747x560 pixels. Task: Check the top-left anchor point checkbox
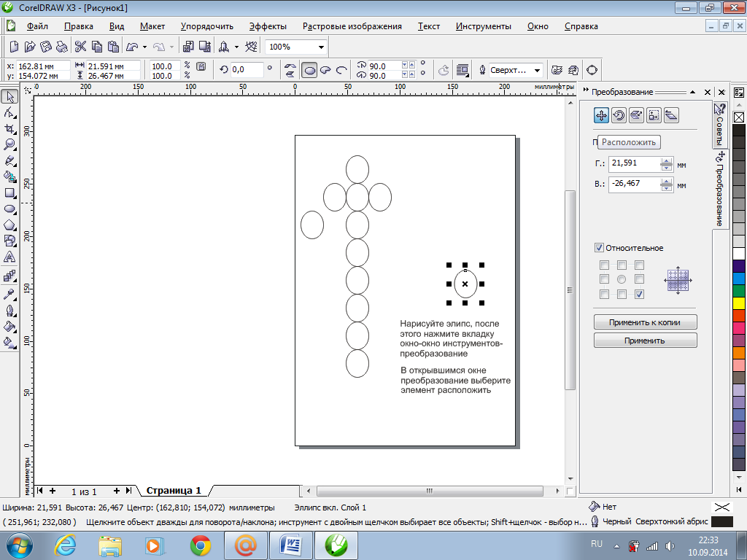pos(604,265)
